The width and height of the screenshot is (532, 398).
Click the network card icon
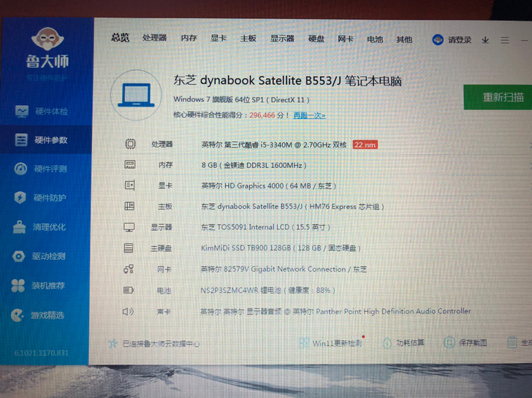click(x=129, y=269)
